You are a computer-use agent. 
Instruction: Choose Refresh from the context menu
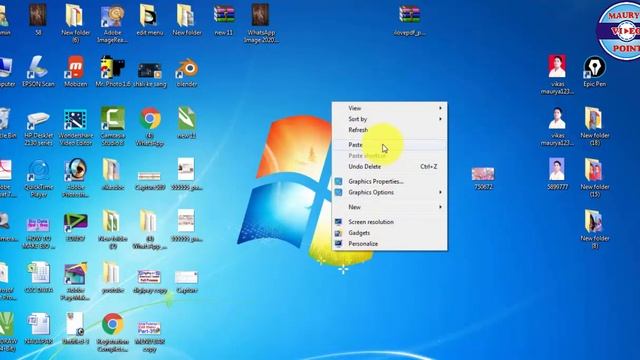click(x=390, y=130)
